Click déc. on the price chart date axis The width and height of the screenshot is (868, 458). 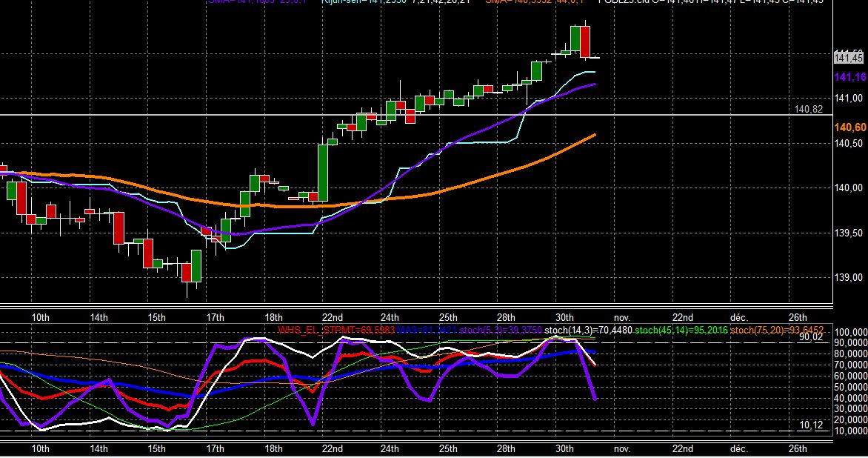coord(738,317)
